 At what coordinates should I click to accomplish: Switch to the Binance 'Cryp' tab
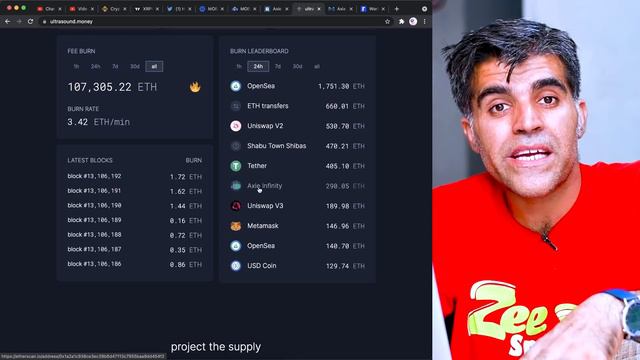tap(113, 9)
